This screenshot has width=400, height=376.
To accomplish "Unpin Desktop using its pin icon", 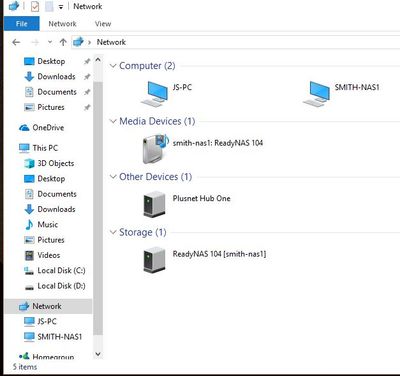I will [x=87, y=61].
